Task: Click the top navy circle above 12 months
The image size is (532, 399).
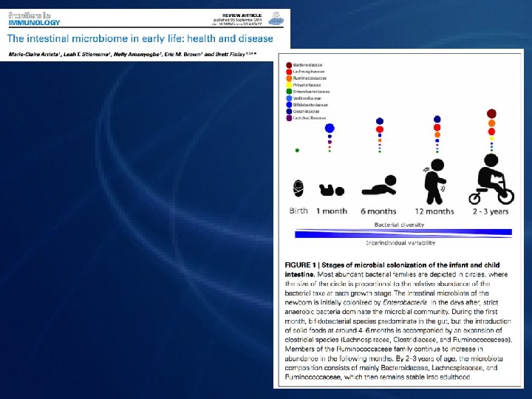Action: (437, 119)
